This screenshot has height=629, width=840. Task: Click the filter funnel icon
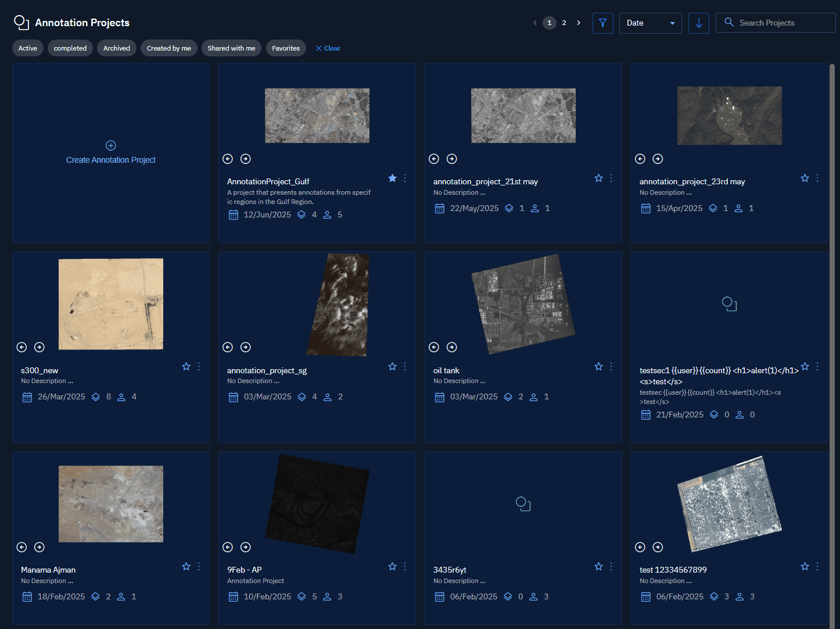602,23
